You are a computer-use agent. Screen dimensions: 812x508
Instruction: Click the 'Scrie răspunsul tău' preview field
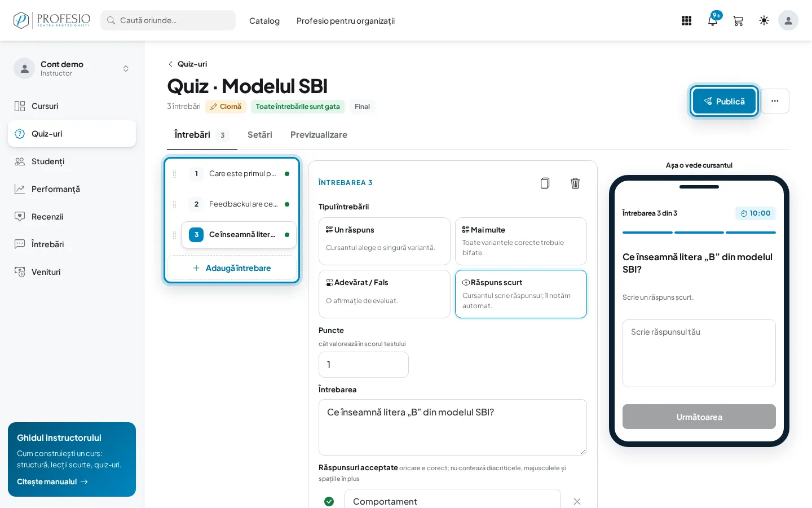699,353
